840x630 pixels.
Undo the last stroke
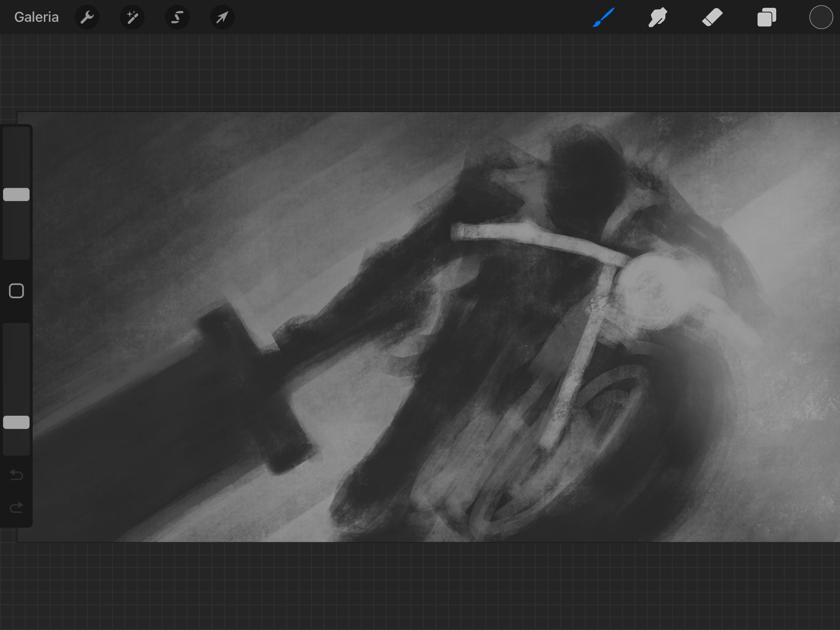[16, 475]
